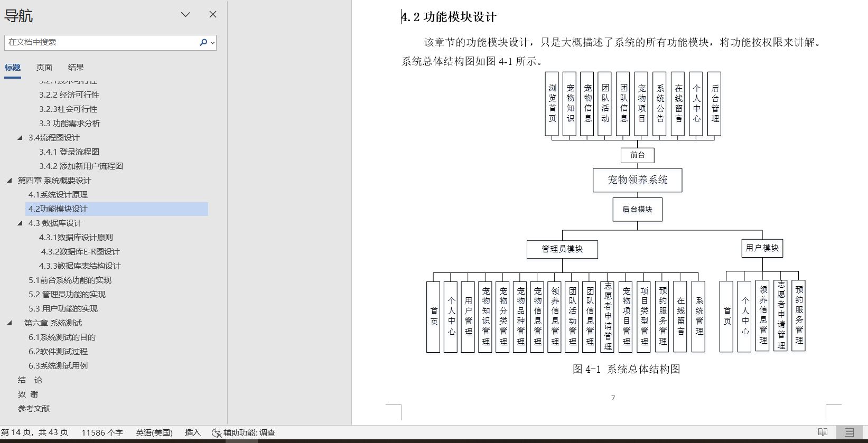
Task: Go to heading 致 谢
Action: pyautogui.click(x=28, y=394)
